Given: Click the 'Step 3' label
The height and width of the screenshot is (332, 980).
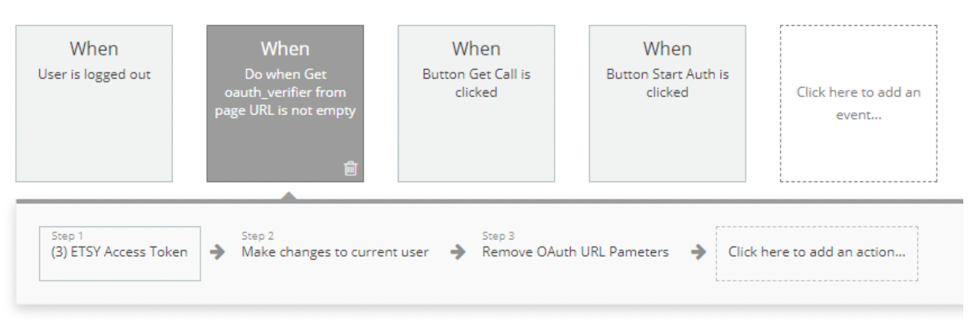Looking at the screenshot, I should (498, 236).
